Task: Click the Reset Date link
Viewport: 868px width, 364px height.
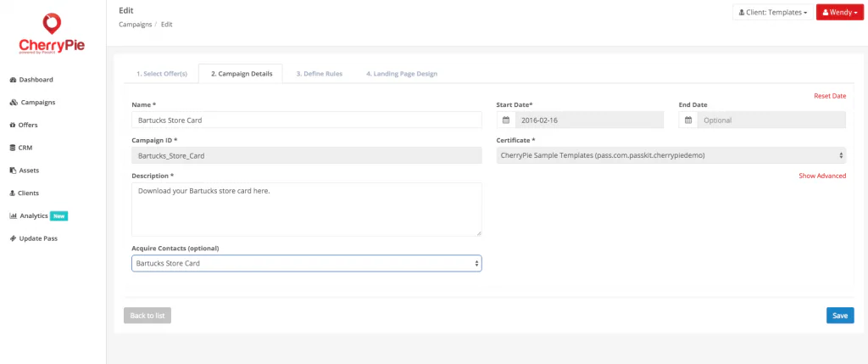Action: 830,97
